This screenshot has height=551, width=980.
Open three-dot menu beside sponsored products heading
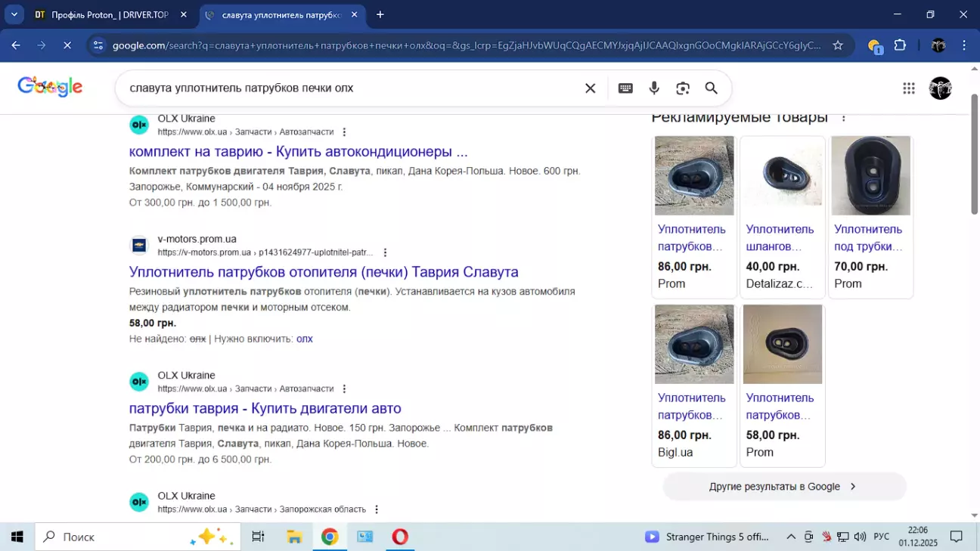click(x=844, y=118)
